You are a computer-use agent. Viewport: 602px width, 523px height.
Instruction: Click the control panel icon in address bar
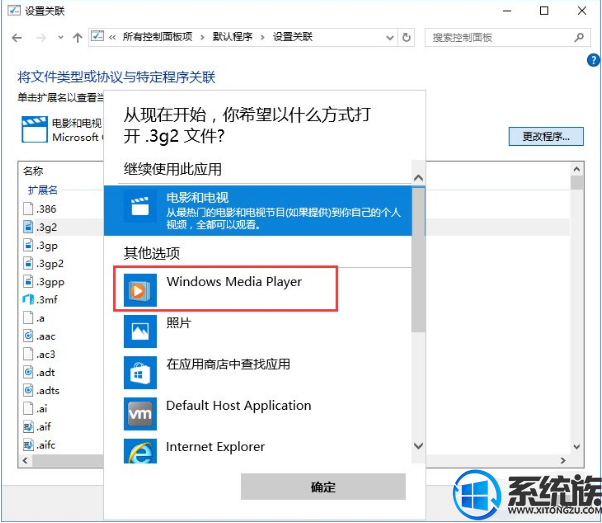click(98, 36)
